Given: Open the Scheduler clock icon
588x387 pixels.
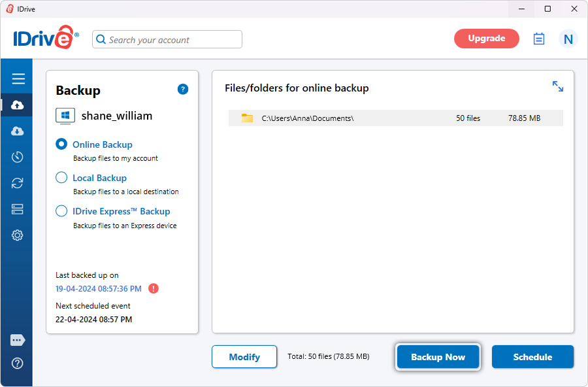Looking at the screenshot, I should (18, 157).
